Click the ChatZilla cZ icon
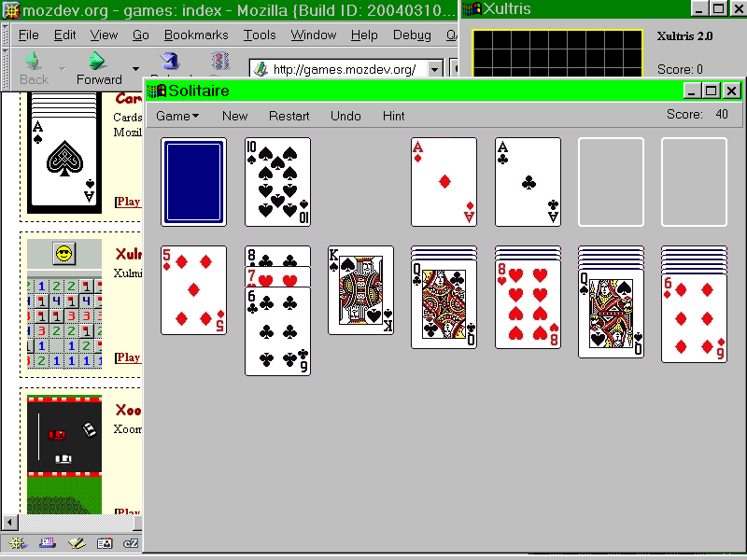Viewport: 747px width, 560px height. [132, 543]
